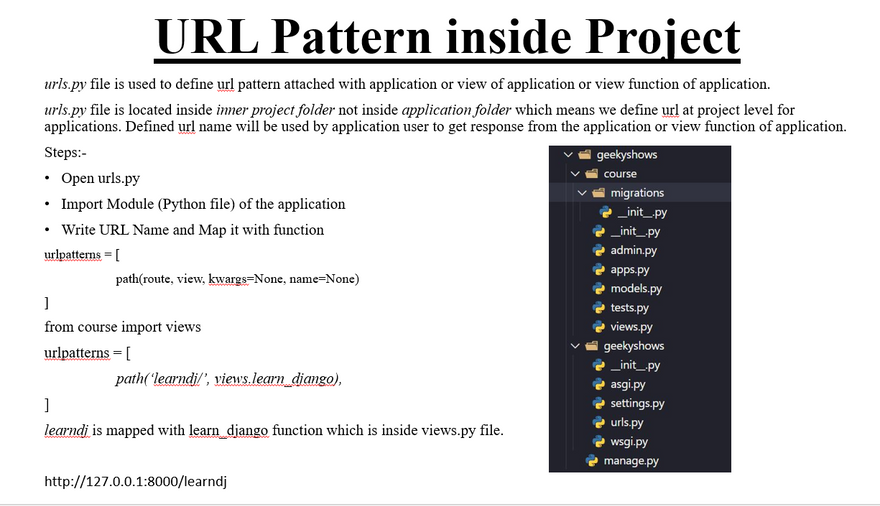Click Python icon next to apps.py
880x506 pixels.
pos(599,269)
